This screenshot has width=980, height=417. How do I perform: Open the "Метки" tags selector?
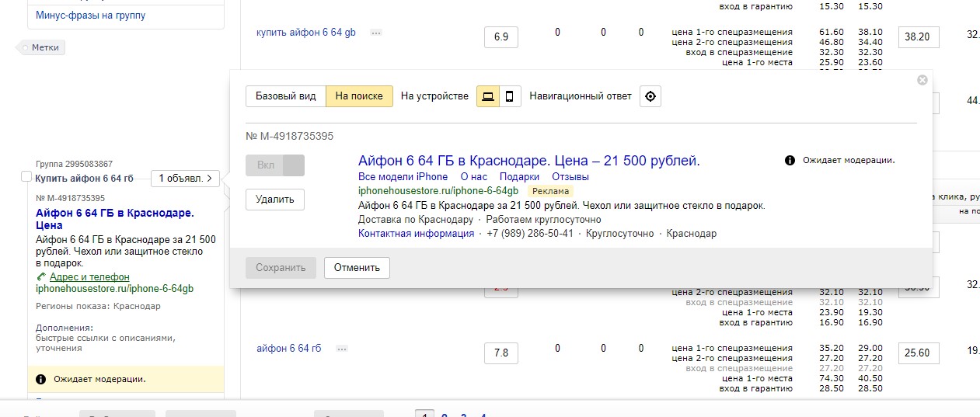tap(44, 48)
